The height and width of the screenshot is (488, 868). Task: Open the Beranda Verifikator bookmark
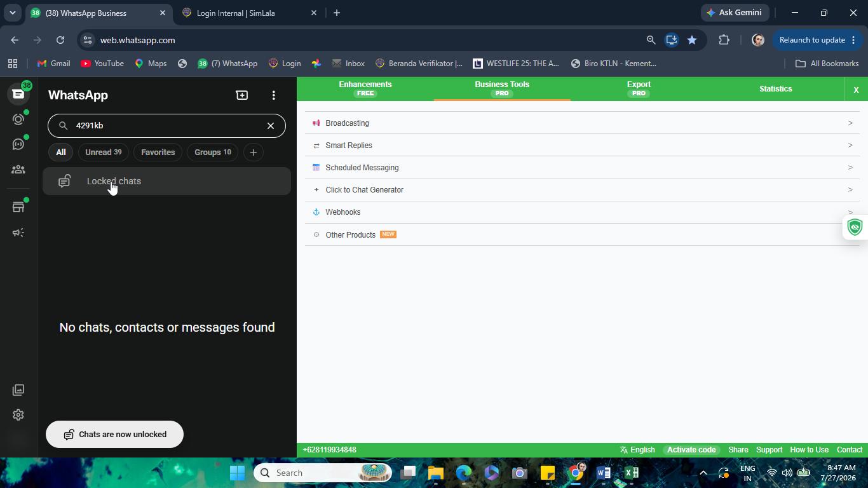pyautogui.click(x=419, y=64)
